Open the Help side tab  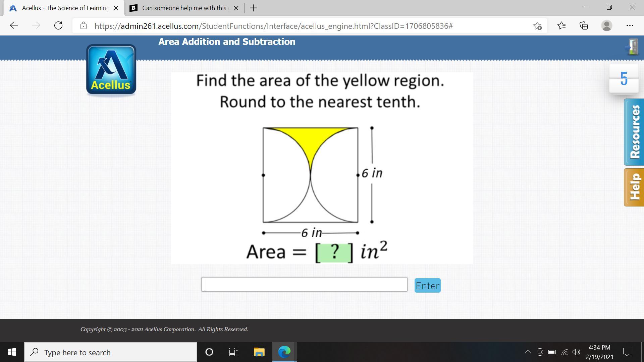(634, 187)
